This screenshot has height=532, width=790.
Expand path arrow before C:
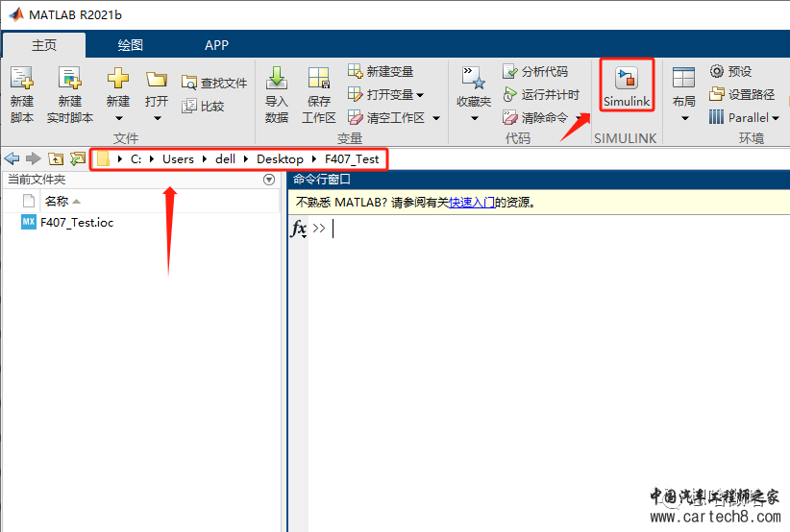click(120, 159)
